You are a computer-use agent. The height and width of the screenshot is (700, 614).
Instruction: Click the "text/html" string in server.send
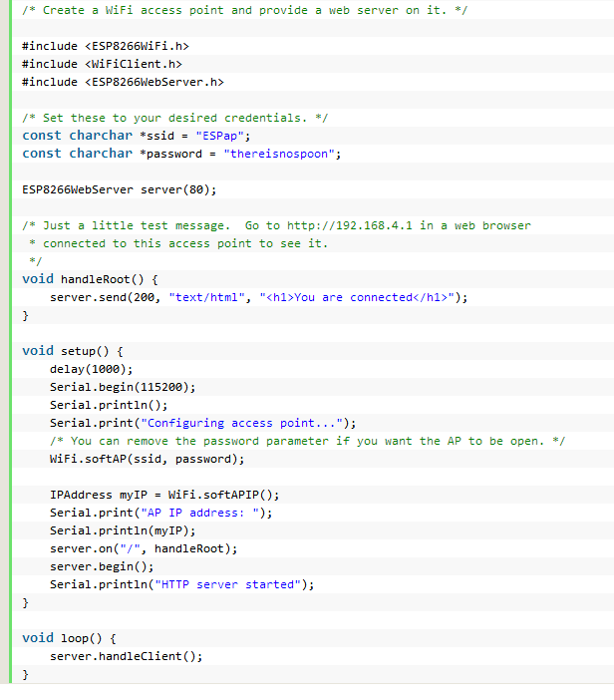click(x=206, y=297)
